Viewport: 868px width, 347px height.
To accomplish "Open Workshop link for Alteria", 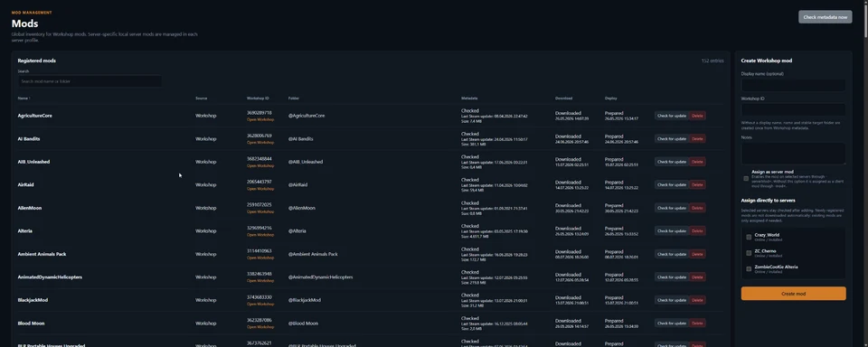I will [x=260, y=235].
